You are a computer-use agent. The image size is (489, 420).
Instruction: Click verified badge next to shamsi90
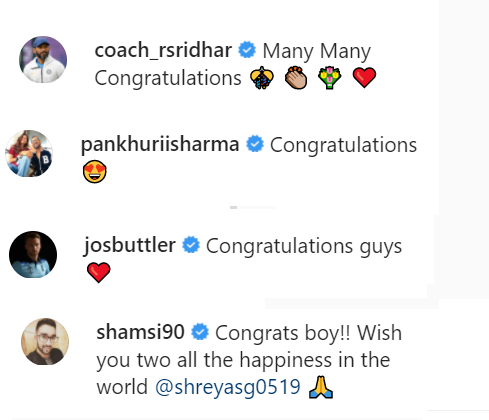(x=200, y=332)
